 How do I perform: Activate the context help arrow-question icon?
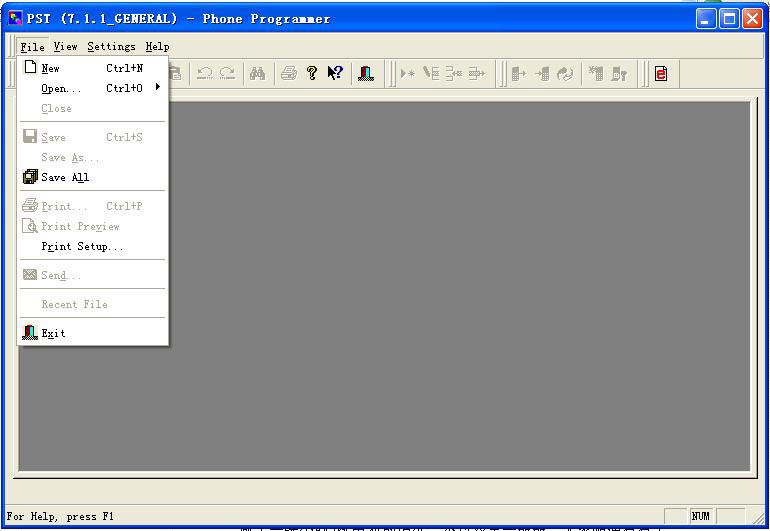click(335, 73)
